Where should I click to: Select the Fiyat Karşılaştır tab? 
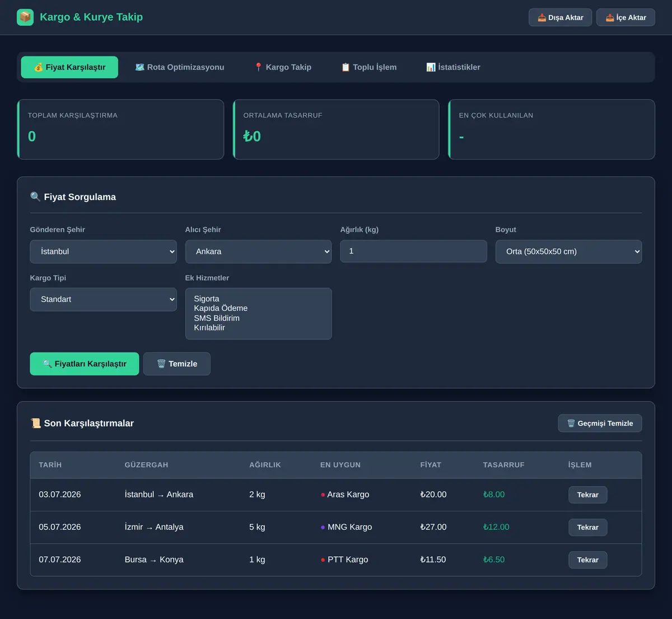[x=69, y=67]
